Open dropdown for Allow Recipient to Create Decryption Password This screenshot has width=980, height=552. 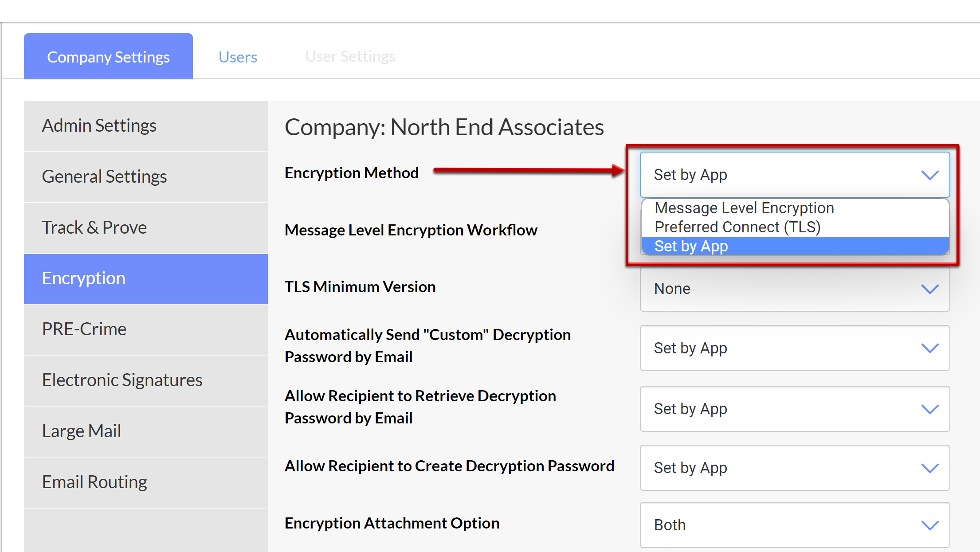794,468
